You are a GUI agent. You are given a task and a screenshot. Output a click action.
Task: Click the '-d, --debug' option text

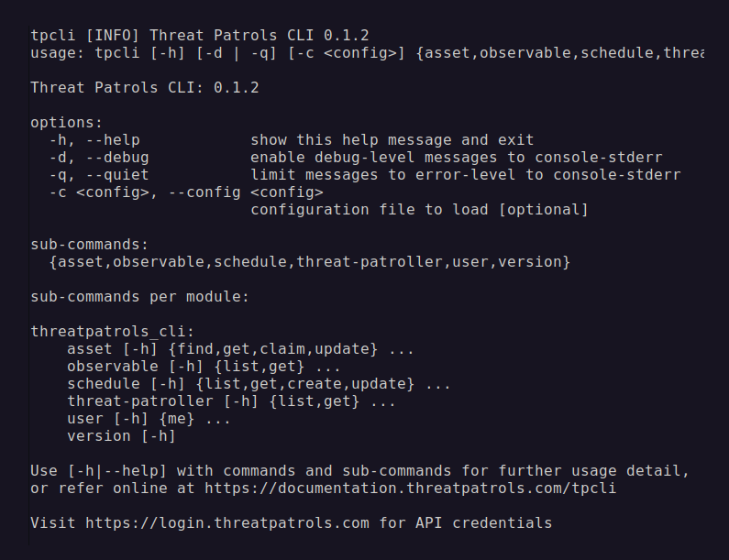(x=99, y=158)
